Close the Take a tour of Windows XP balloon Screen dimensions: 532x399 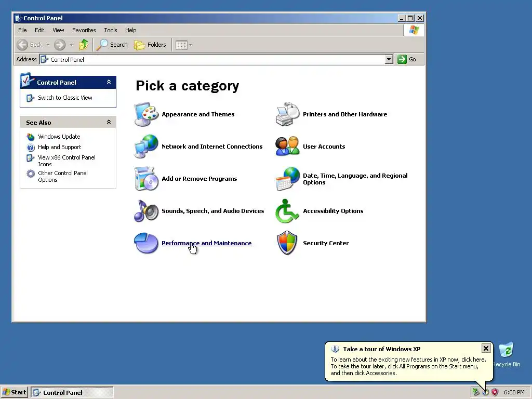486,348
